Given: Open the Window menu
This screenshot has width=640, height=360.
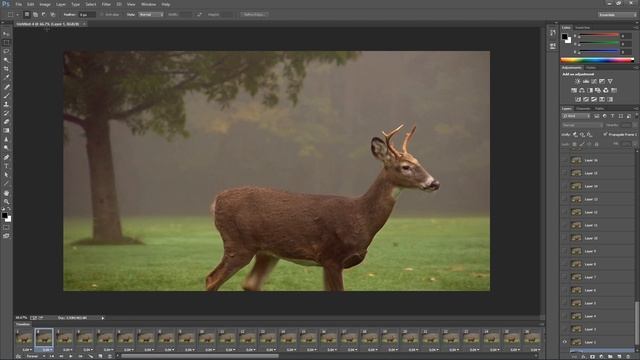Looking at the screenshot, I should pos(148,4).
